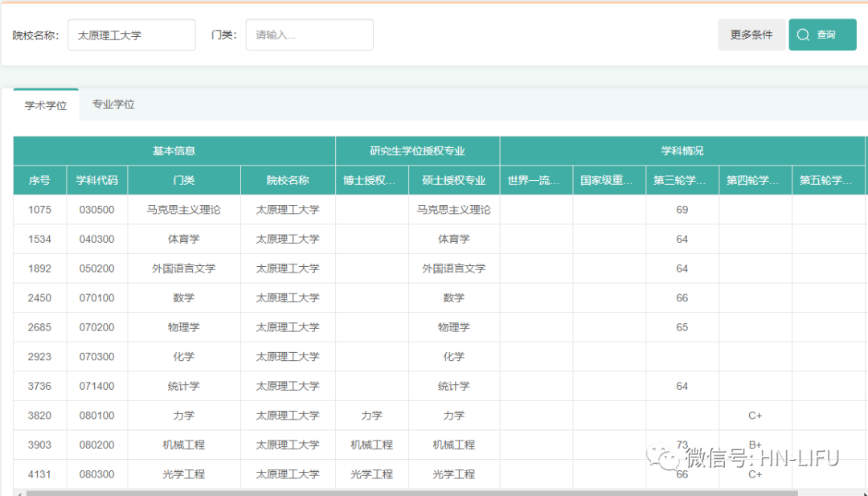Click the magnifier icon in the 查询 button
The image size is (868, 496).
(803, 35)
